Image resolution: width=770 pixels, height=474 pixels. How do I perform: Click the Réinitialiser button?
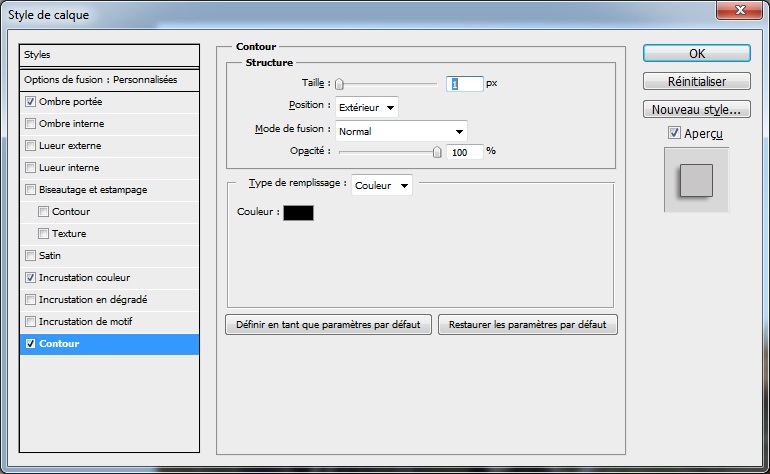click(696, 82)
